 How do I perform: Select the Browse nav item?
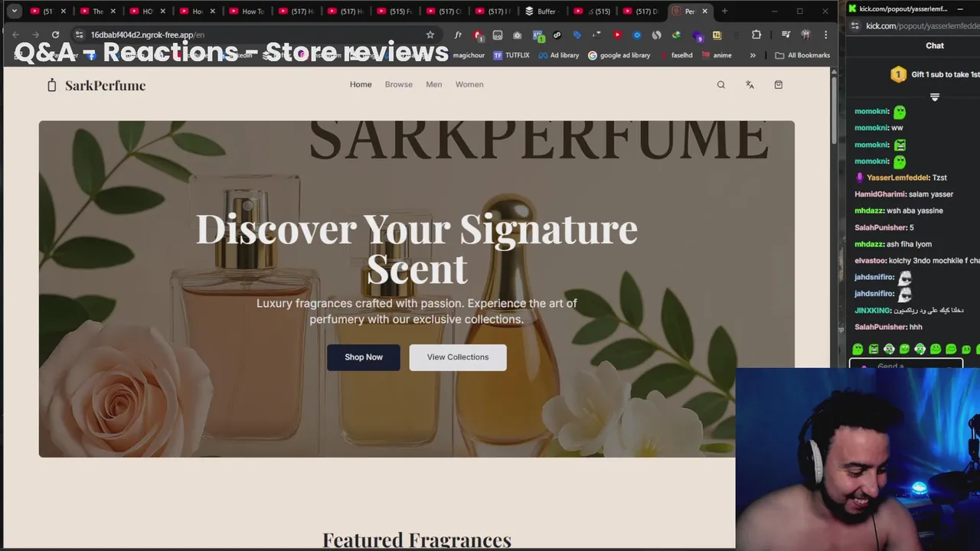click(398, 84)
